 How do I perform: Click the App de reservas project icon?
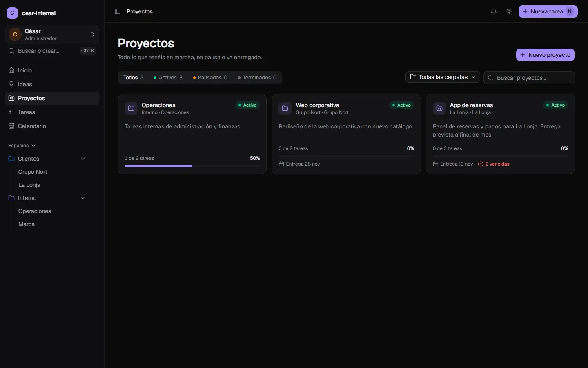(x=439, y=108)
